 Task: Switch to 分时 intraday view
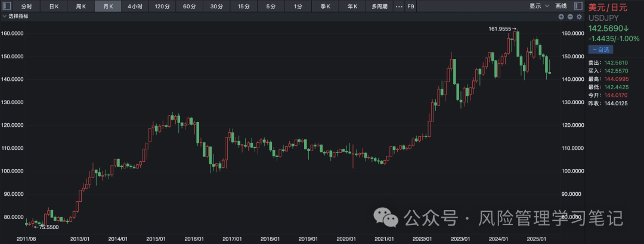[26, 6]
